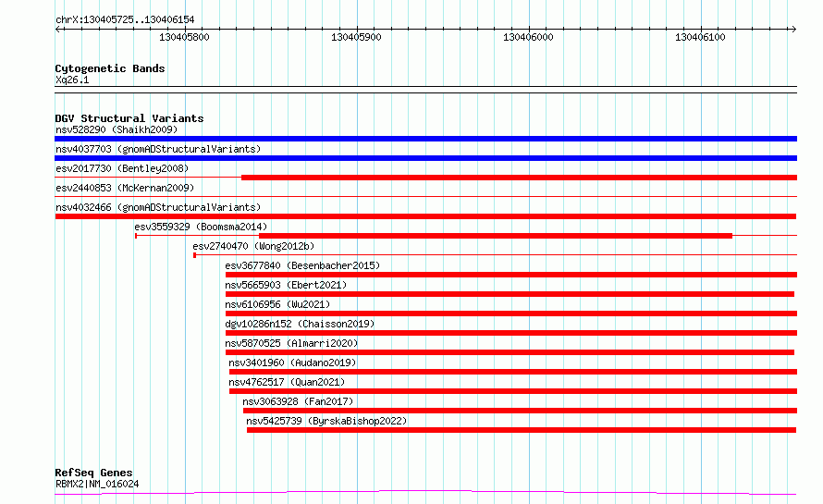Viewport: 823px width, 504px height.
Task: Open esv2440853 (McKernan2009) variant label
Action: pos(125,188)
